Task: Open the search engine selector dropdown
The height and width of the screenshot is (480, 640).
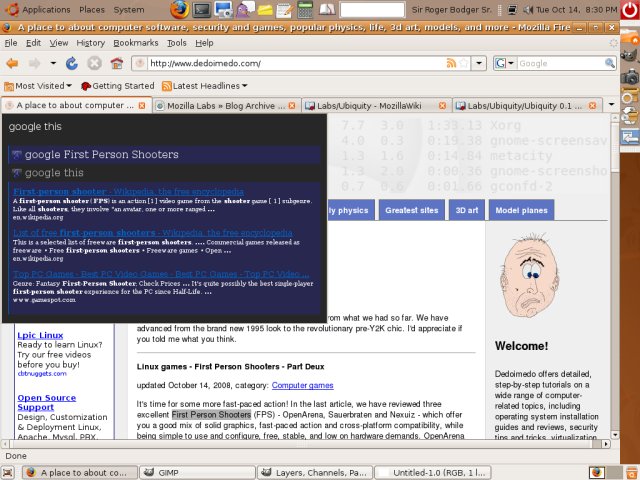Action: (505, 63)
